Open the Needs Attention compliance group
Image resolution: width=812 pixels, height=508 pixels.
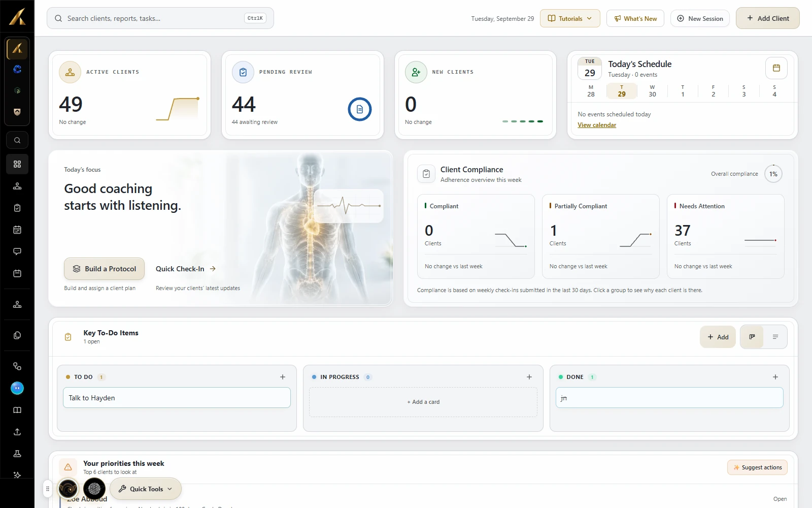tap(726, 236)
